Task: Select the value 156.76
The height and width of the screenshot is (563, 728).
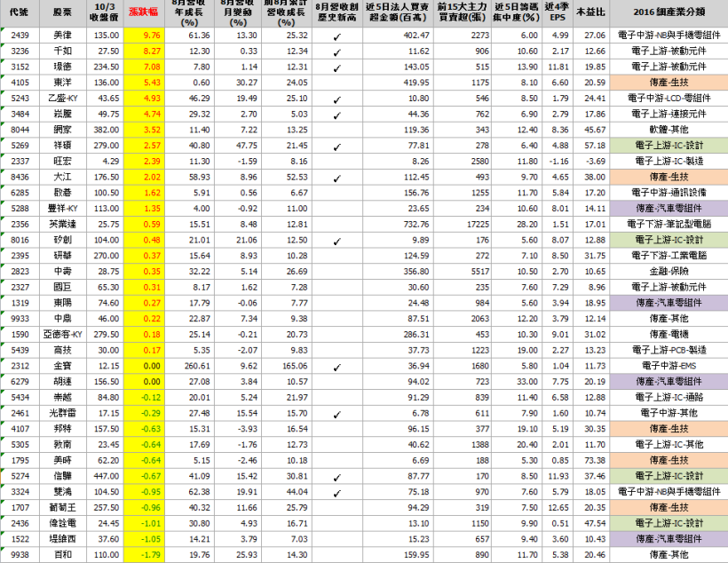Action: 416,193
